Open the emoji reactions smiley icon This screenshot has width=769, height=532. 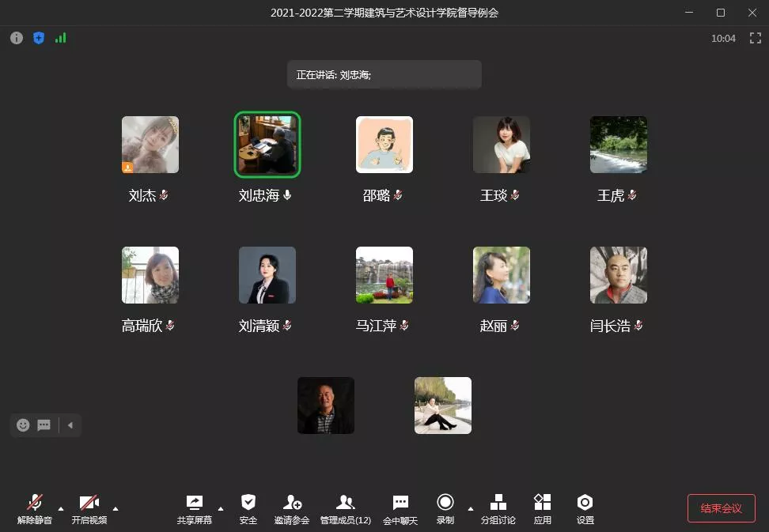tap(23, 425)
